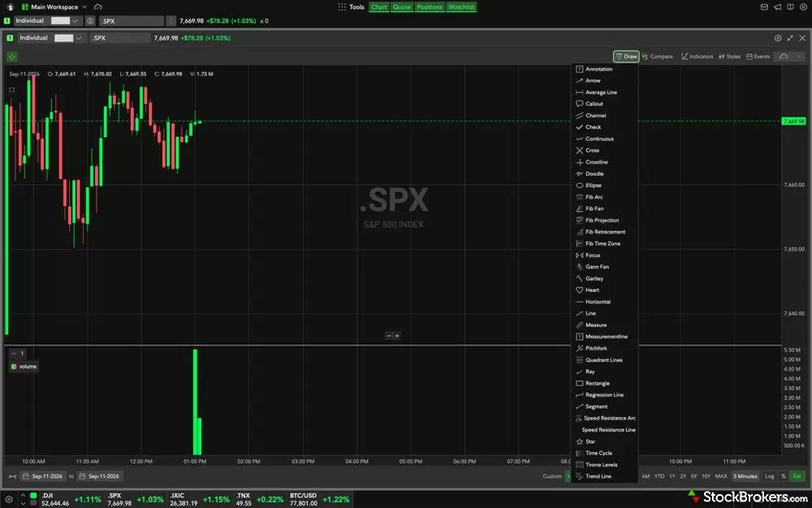Expand dropdown next to cloud icon
Image resolution: width=812 pixels, height=508 pixels.
coord(799,57)
